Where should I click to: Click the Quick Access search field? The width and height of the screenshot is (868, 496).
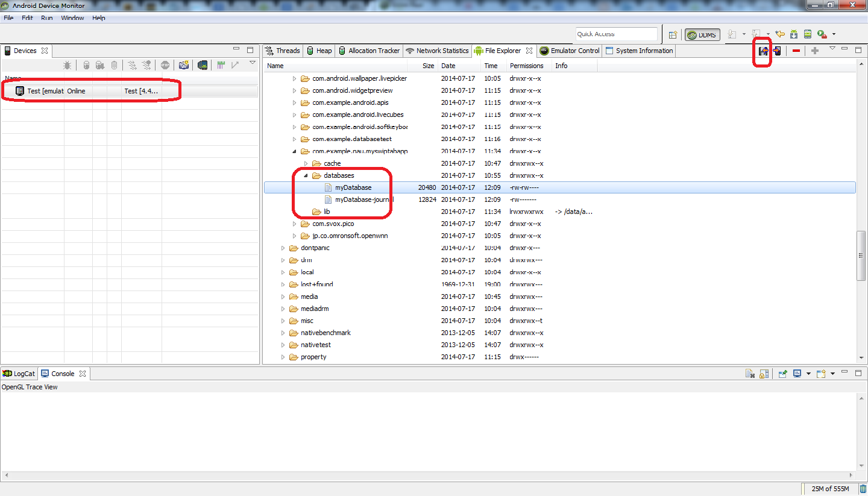coord(616,34)
